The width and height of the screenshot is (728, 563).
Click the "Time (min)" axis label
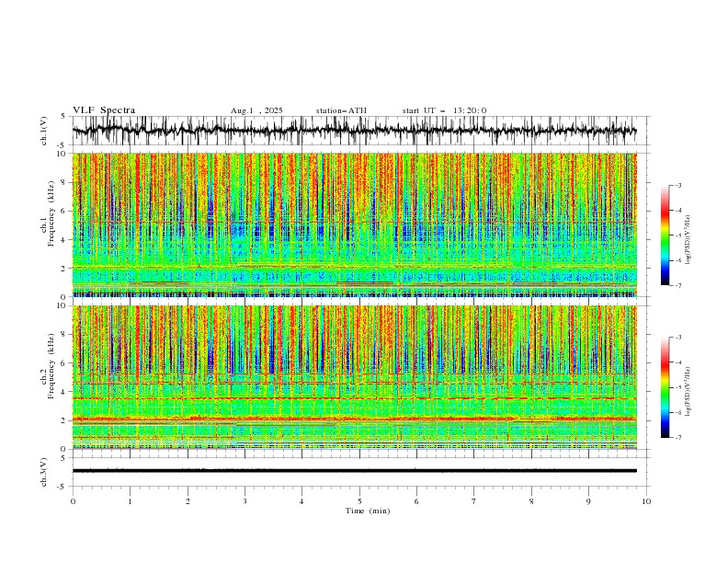pos(368,511)
